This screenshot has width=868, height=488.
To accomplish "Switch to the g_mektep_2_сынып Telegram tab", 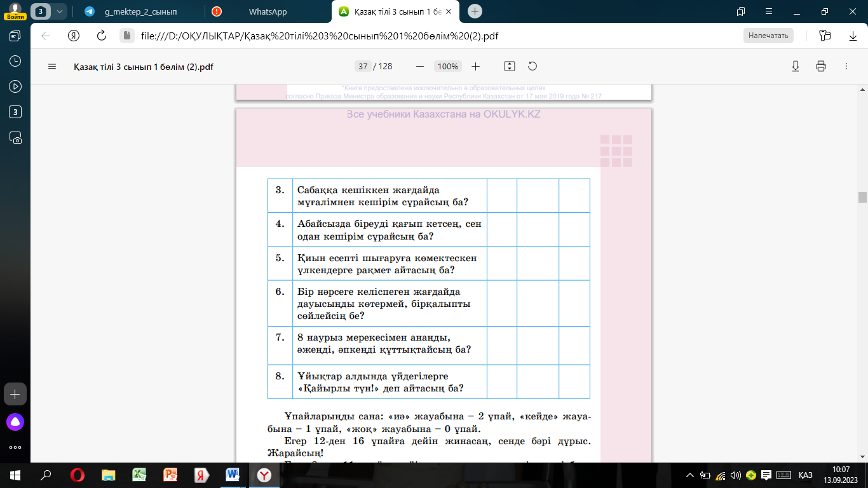I will 140,11.
